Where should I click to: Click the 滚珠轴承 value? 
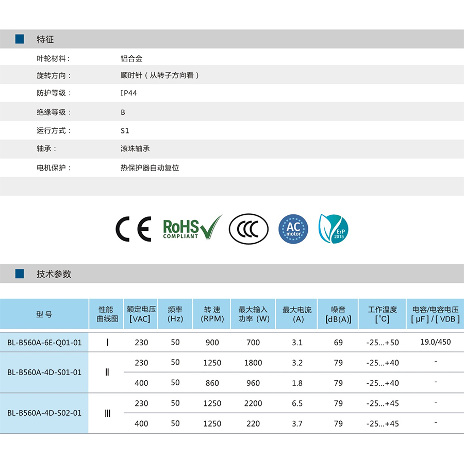click(135, 149)
